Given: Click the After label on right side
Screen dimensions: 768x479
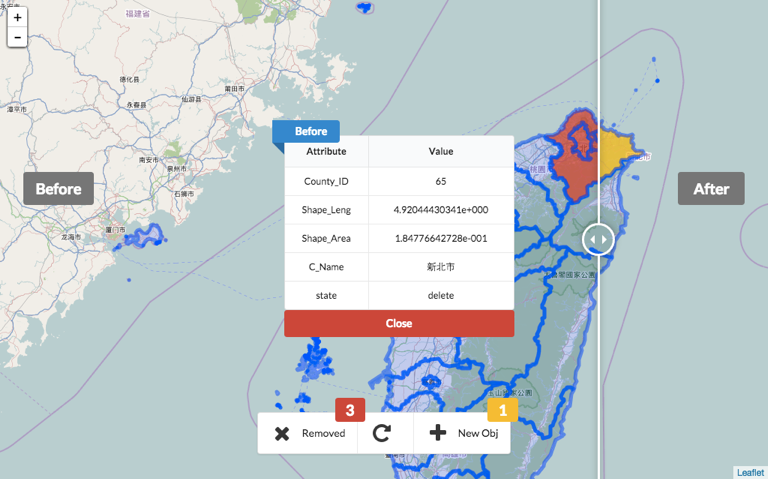Looking at the screenshot, I should coord(711,189).
